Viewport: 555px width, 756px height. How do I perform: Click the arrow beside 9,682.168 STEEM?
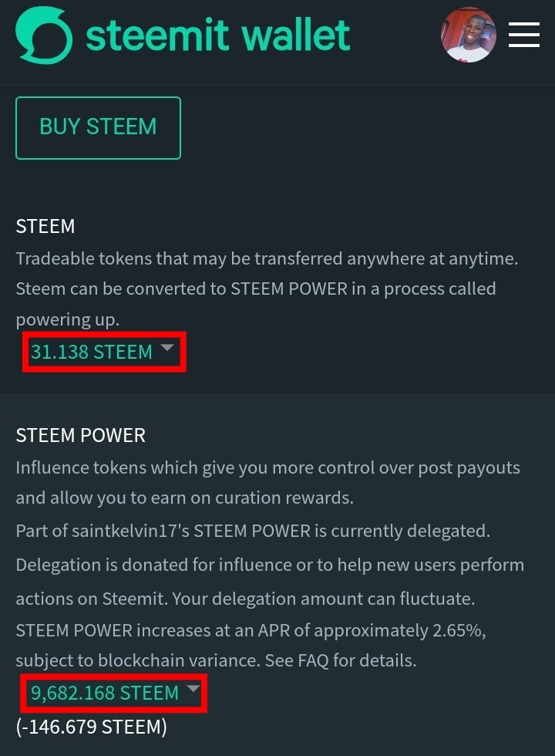tap(193, 689)
